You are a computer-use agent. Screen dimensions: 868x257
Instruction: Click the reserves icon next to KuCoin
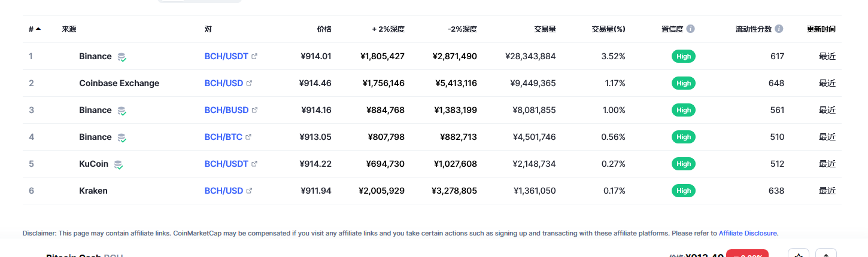119,164
